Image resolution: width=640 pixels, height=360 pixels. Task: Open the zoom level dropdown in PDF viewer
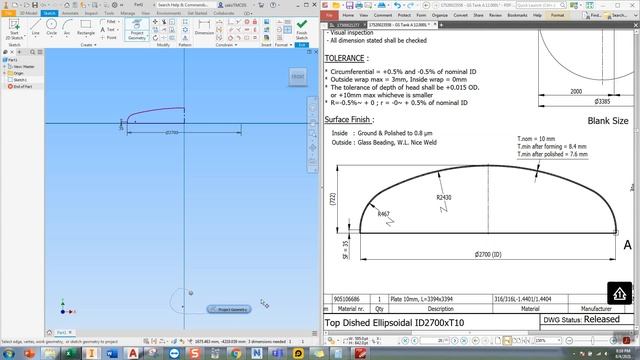[559, 340]
